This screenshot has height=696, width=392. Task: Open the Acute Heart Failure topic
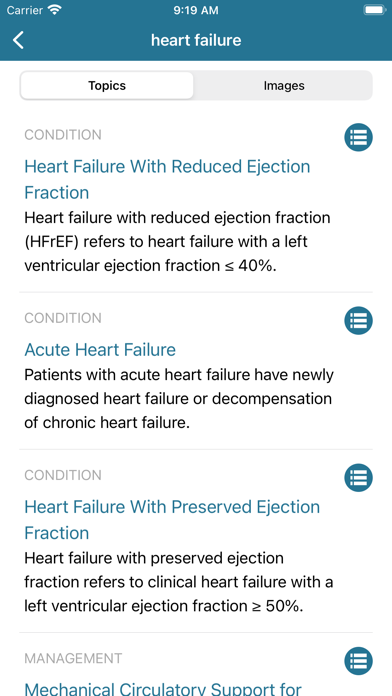(100, 350)
